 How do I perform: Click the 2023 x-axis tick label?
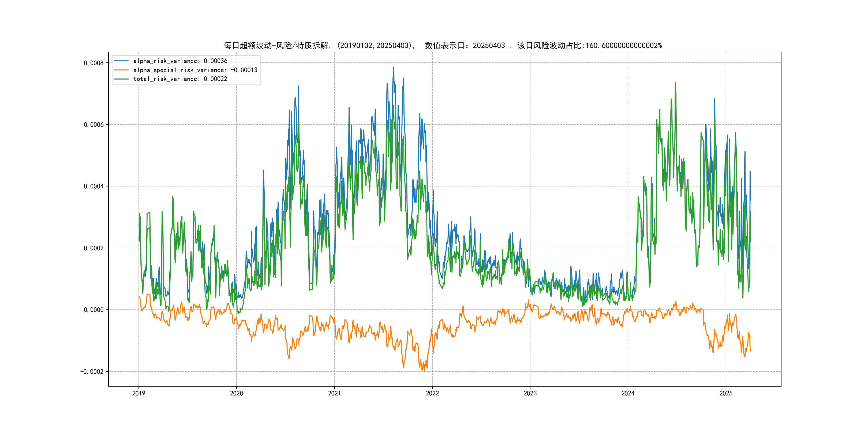pos(530,393)
